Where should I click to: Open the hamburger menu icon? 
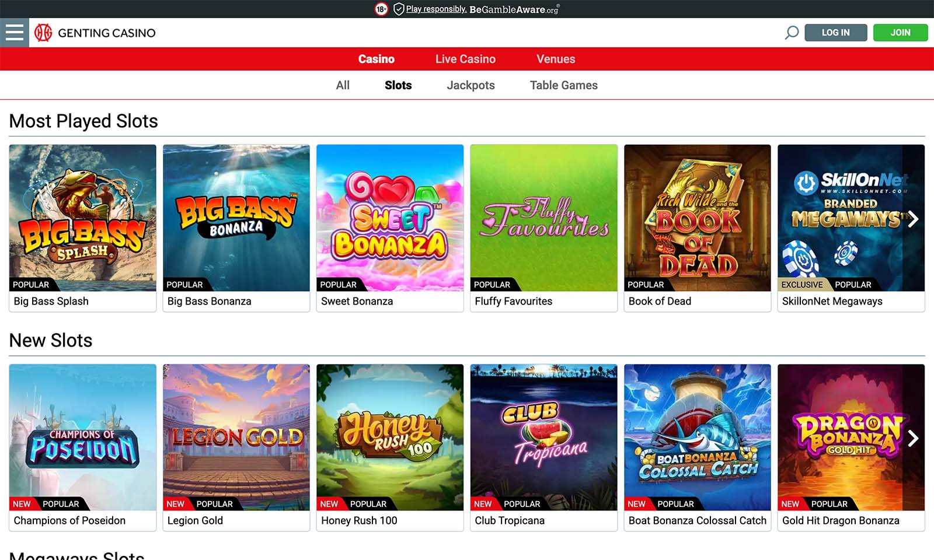[x=14, y=33]
